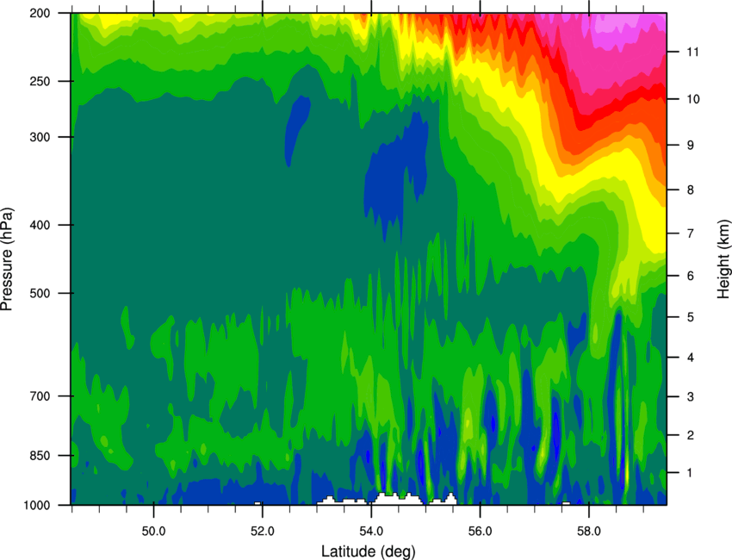
Task: Pick the 10 km height label
Action: 692,99
